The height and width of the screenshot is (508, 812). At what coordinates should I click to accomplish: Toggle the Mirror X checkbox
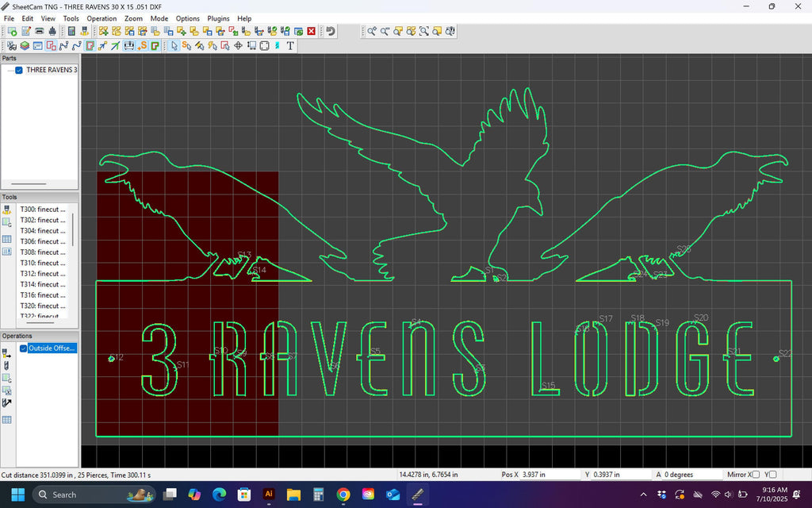pyautogui.click(x=756, y=475)
